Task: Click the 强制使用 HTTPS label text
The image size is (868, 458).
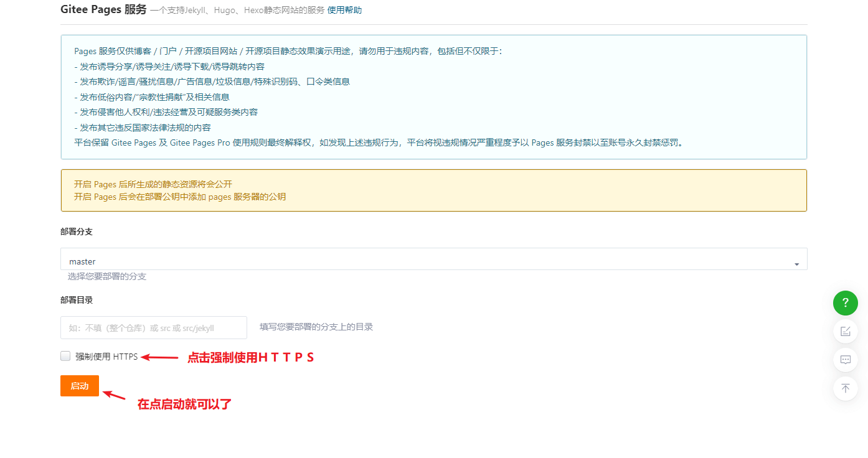Action: (x=106, y=357)
